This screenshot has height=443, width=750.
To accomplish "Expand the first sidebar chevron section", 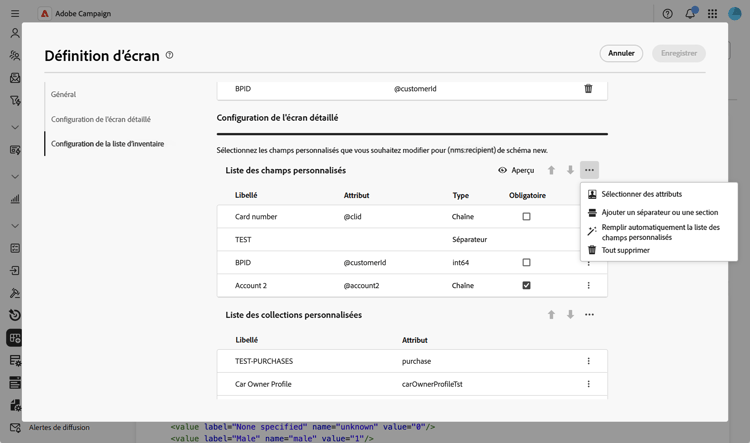I will tap(15, 127).
